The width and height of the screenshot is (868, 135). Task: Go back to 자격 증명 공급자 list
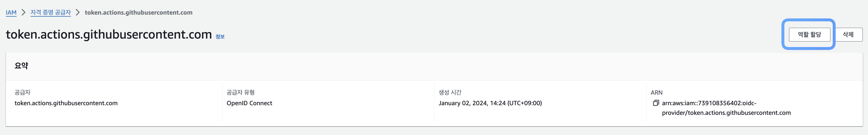coord(50,13)
